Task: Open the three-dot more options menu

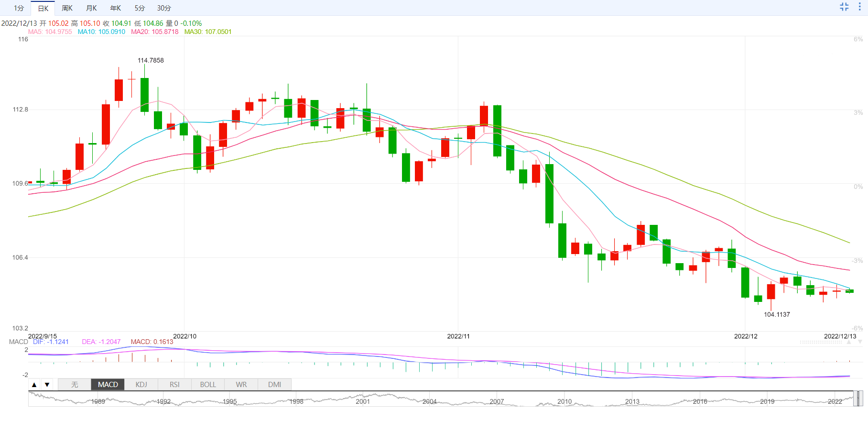Action: 859,7
